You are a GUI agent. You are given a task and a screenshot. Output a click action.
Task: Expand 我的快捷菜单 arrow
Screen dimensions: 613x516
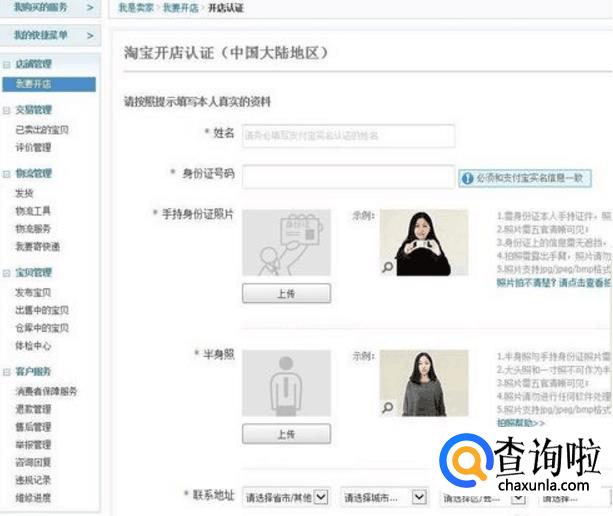pyautogui.click(x=90, y=36)
